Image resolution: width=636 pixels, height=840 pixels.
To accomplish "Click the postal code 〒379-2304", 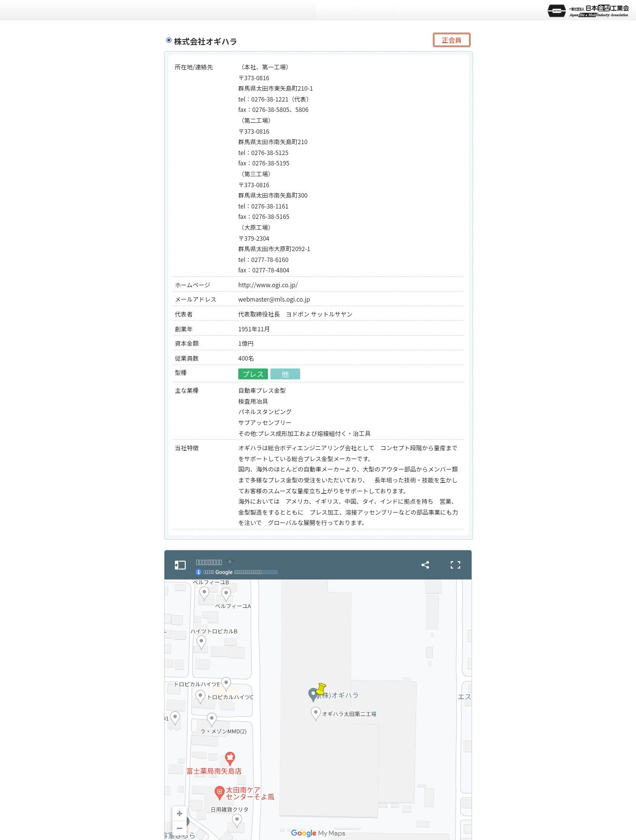I will (254, 238).
